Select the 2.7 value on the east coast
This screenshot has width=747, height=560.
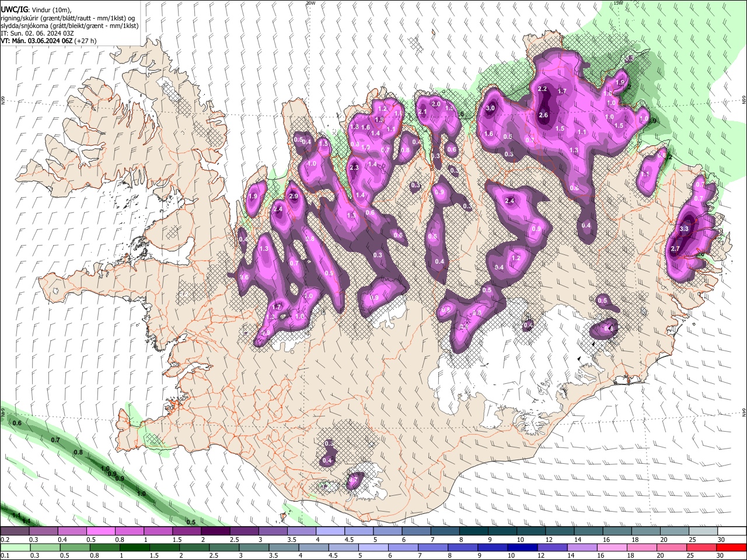(x=675, y=249)
